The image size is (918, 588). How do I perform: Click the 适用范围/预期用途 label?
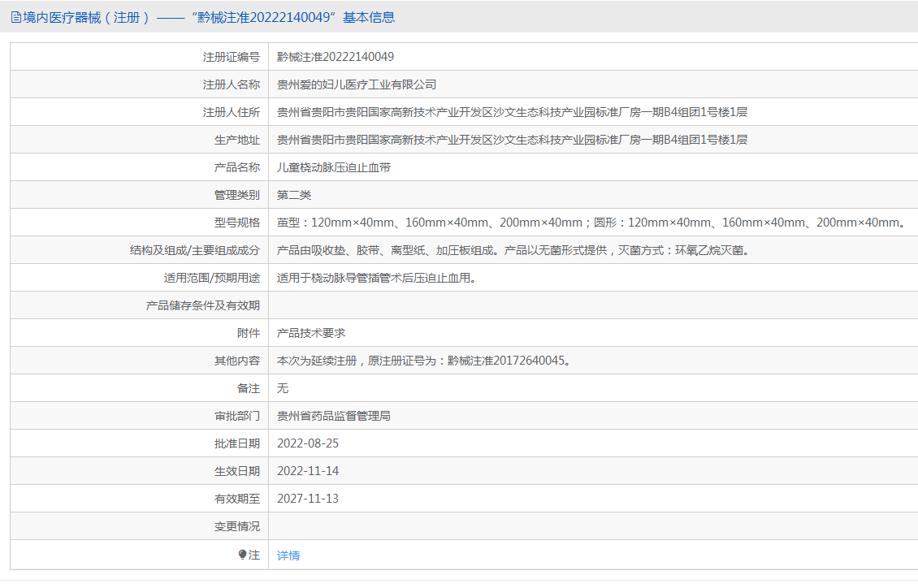(211, 277)
